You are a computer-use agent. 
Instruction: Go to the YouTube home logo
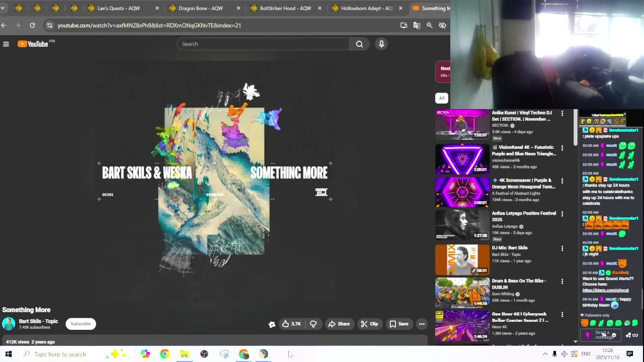point(33,44)
